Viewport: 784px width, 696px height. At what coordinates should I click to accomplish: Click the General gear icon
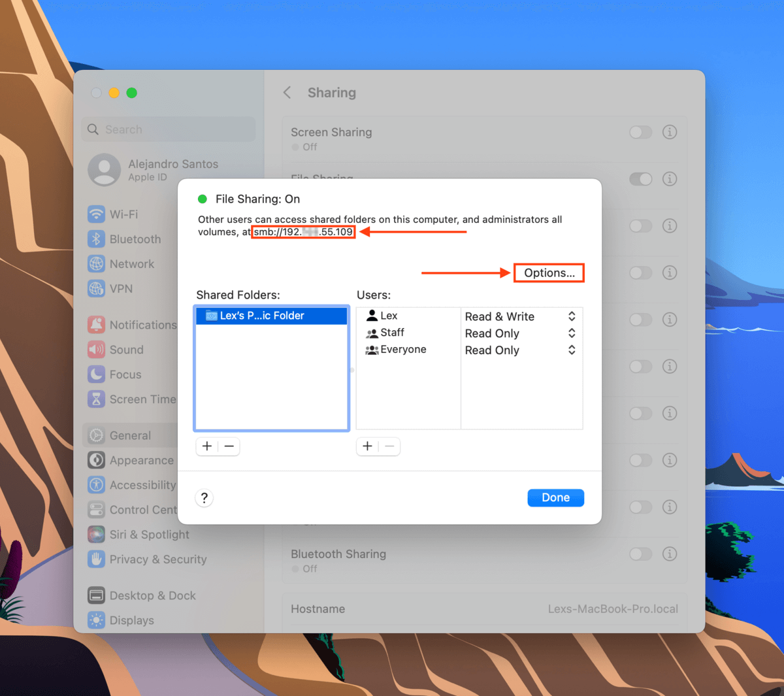click(x=96, y=436)
